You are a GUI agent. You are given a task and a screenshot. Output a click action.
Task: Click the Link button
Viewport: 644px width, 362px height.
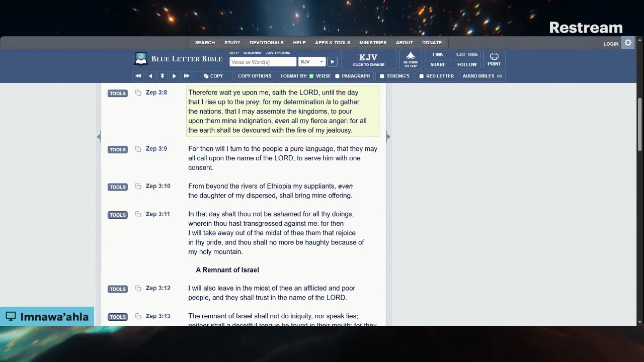click(x=438, y=54)
